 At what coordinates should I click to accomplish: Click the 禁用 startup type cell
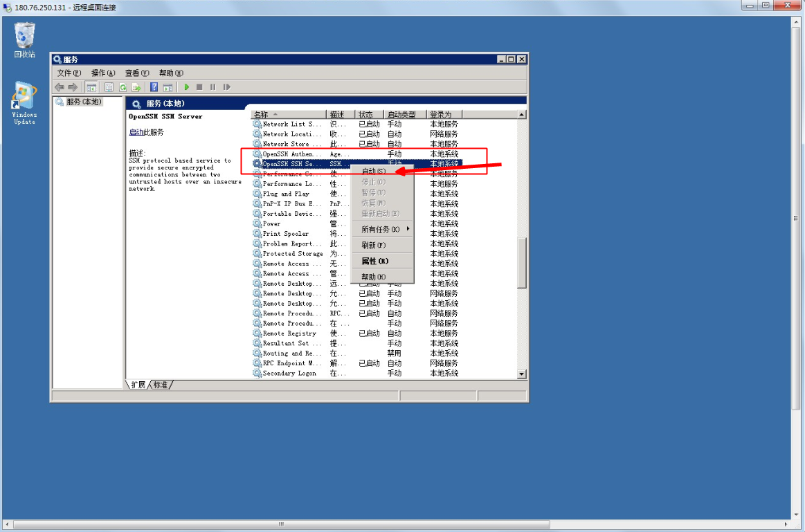[395, 354]
